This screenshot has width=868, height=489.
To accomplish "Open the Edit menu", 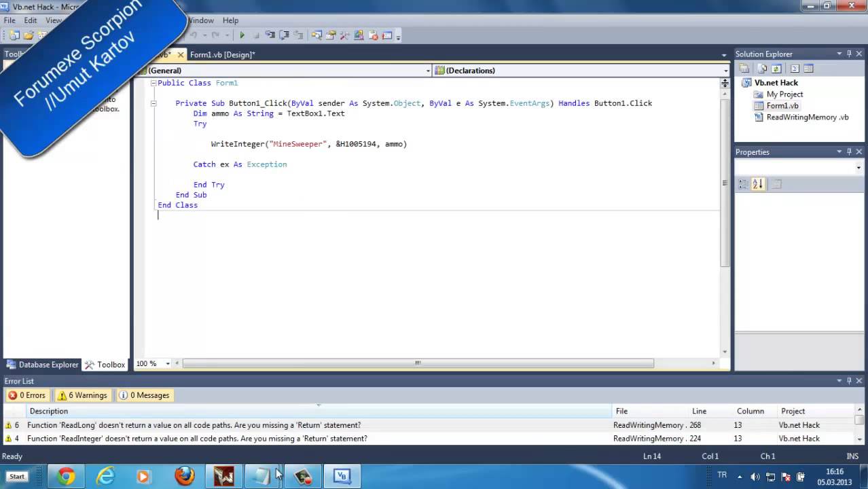I will tap(31, 20).
